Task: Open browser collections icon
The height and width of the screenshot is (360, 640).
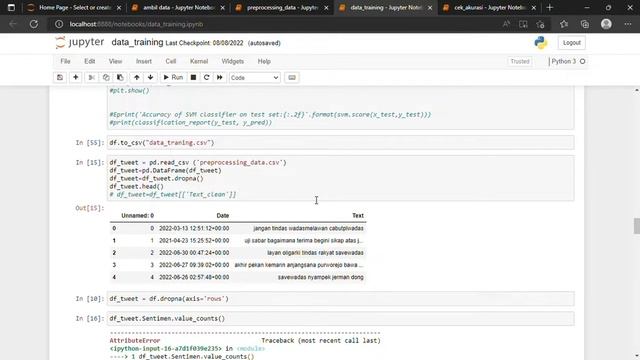Action: point(584,24)
